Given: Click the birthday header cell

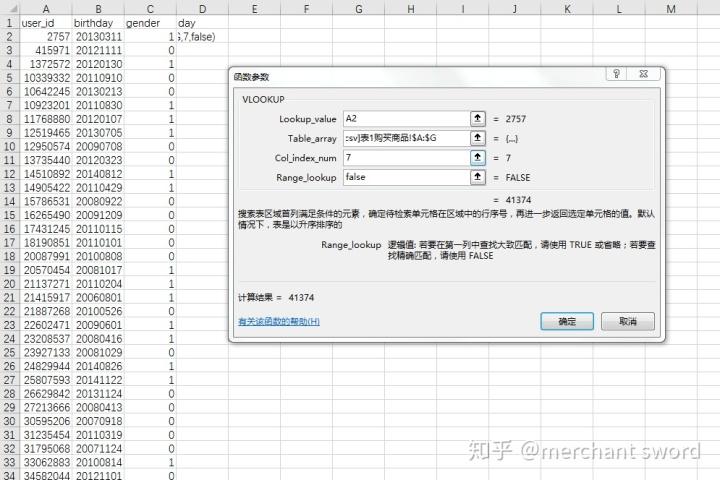Looking at the screenshot, I should [98, 23].
